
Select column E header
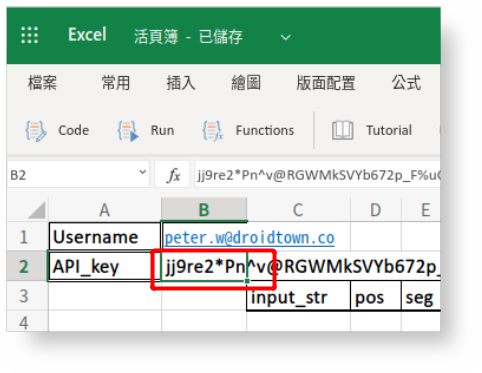pyautogui.click(x=421, y=210)
